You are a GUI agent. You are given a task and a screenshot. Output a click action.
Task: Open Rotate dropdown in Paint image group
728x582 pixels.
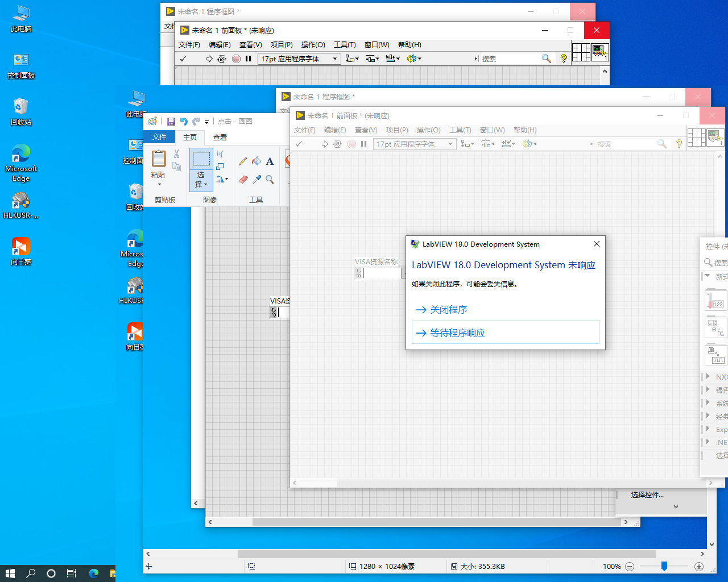pos(222,179)
